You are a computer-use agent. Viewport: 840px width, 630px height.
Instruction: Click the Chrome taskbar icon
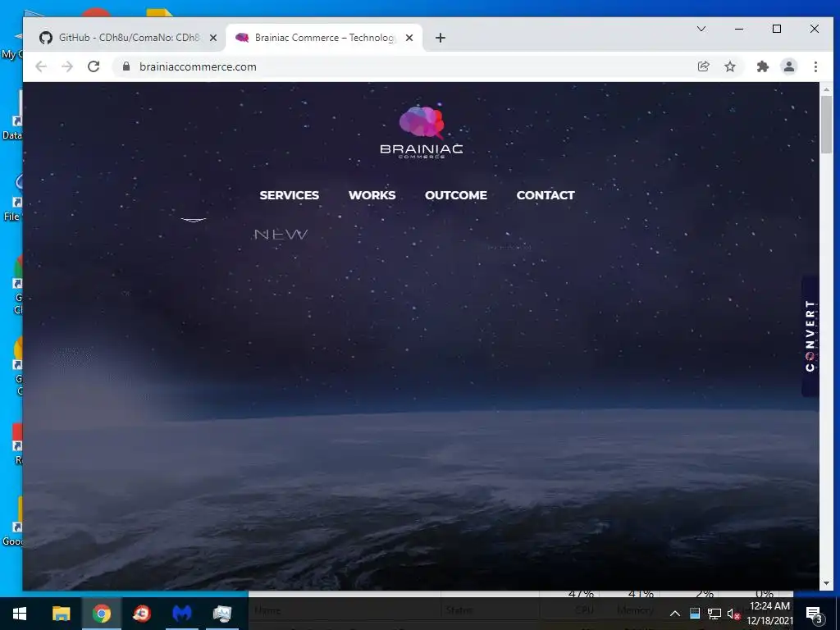(x=101, y=614)
